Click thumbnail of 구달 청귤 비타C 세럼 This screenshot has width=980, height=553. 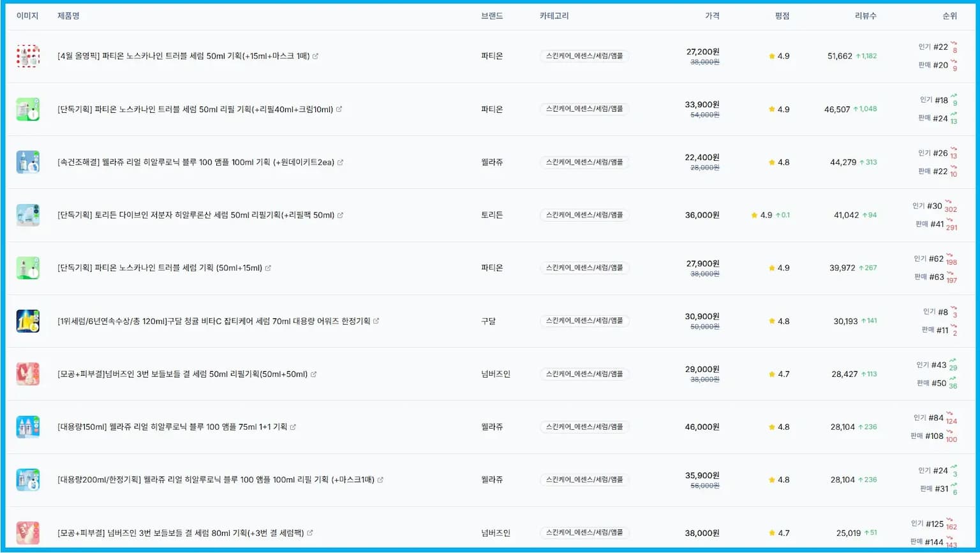pos(27,321)
